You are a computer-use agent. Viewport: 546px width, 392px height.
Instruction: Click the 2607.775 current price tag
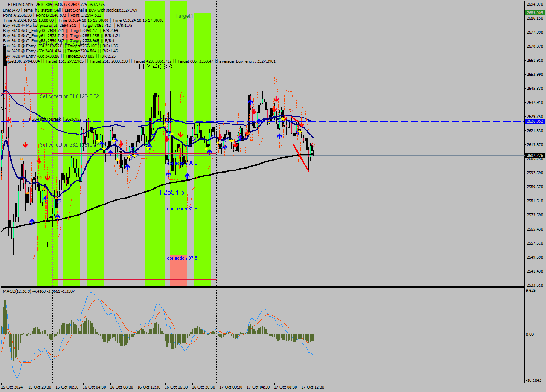[534, 156]
